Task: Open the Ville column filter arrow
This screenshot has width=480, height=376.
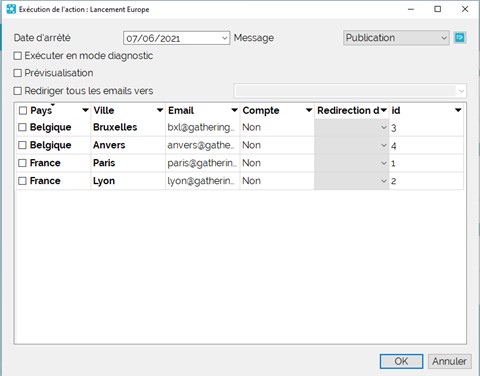Action: coord(160,110)
